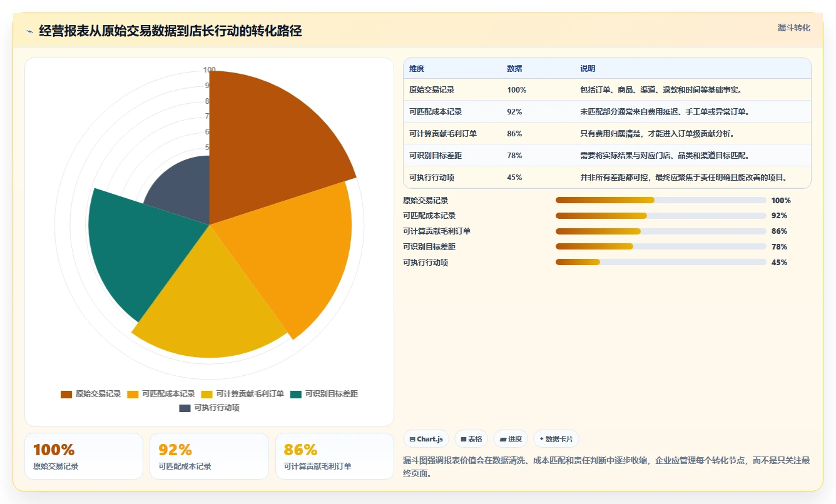Toggle the 可执行行动项 legend swatch

pos(185,408)
